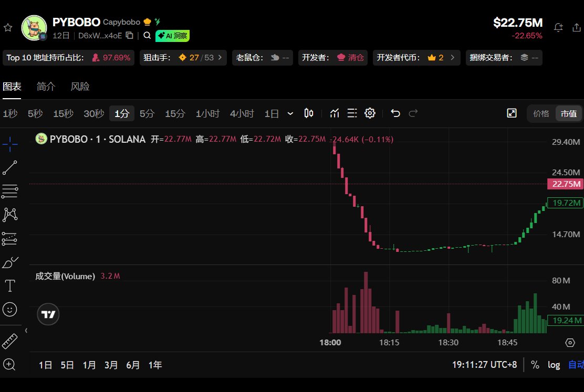
Task: View Top 10 地址持币占比 details
Action: pyautogui.click(x=68, y=58)
